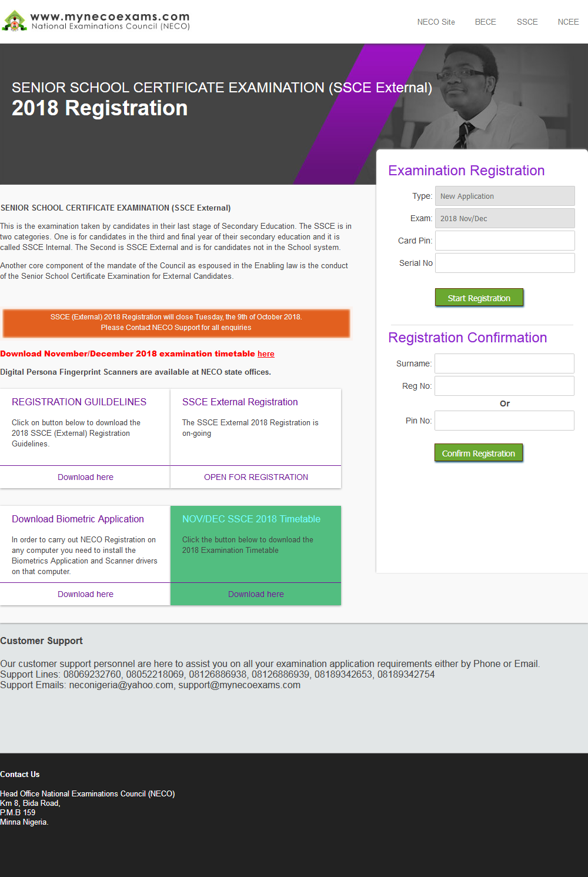Click the www.mynecoexams.com site title
The height and width of the screenshot is (877, 588).
click(110, 16)
